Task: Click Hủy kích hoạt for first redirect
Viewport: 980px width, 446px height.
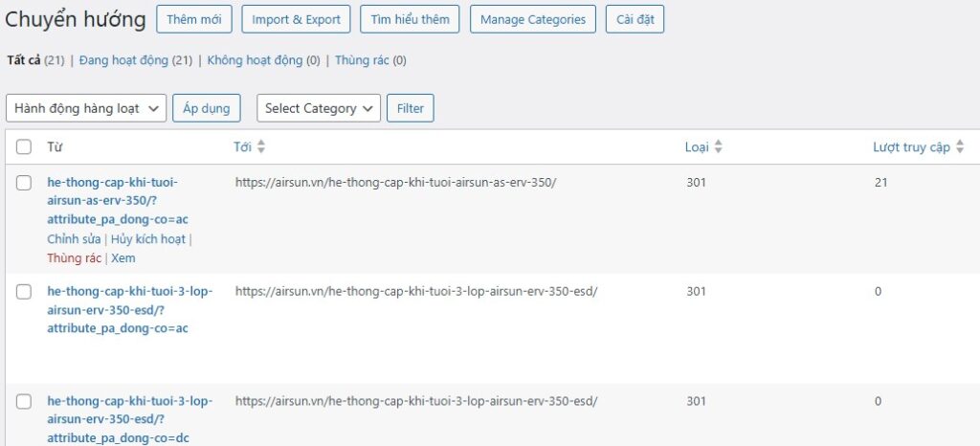Action: pyautogui.click(x=148, y=239)
